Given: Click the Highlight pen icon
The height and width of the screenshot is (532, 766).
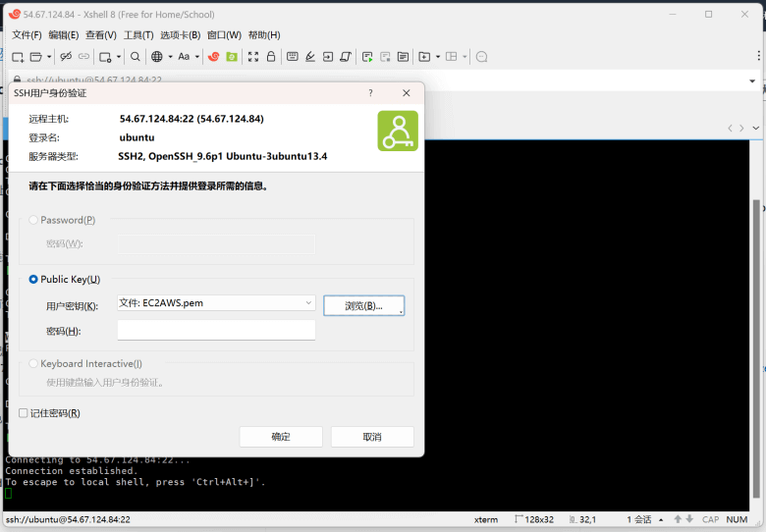Looking at the screenshot, I should [x=310, y=57].
